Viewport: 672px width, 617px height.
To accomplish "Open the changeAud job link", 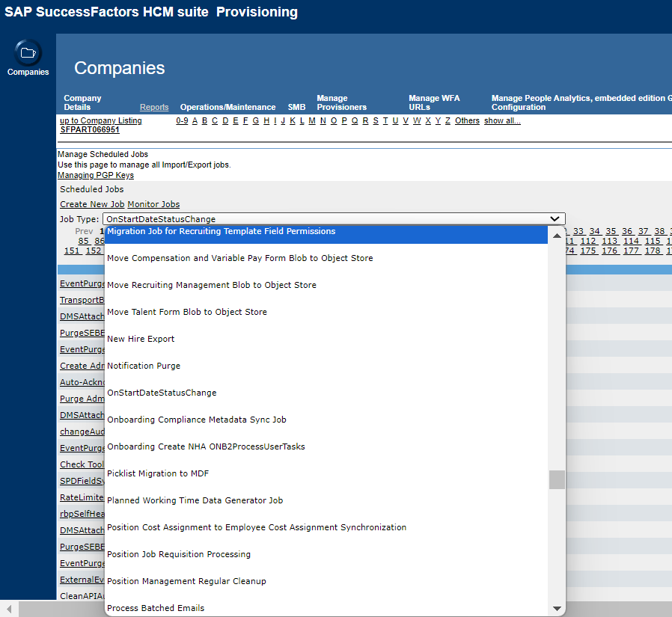I will pyautogui.click(x=82, y=432).
